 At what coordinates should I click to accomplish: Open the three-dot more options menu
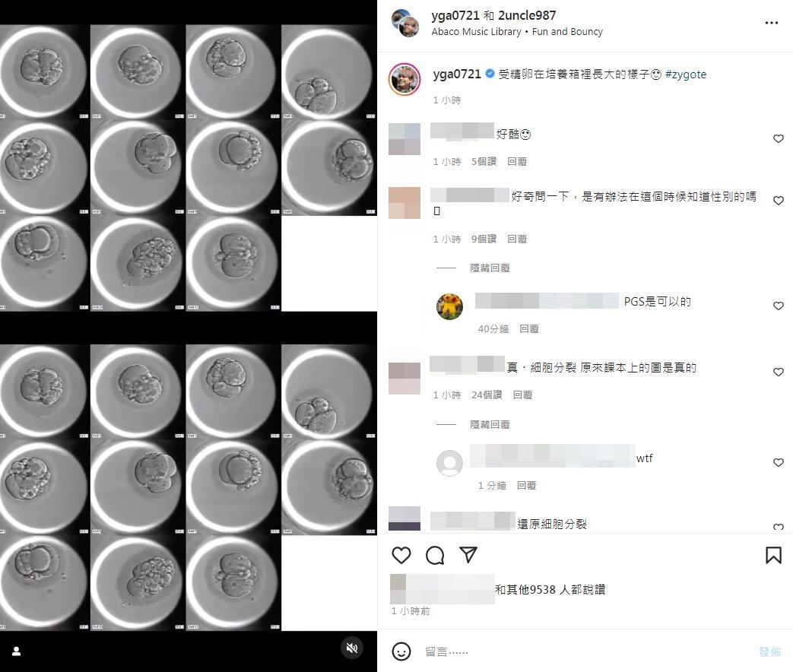click(771, 23)
